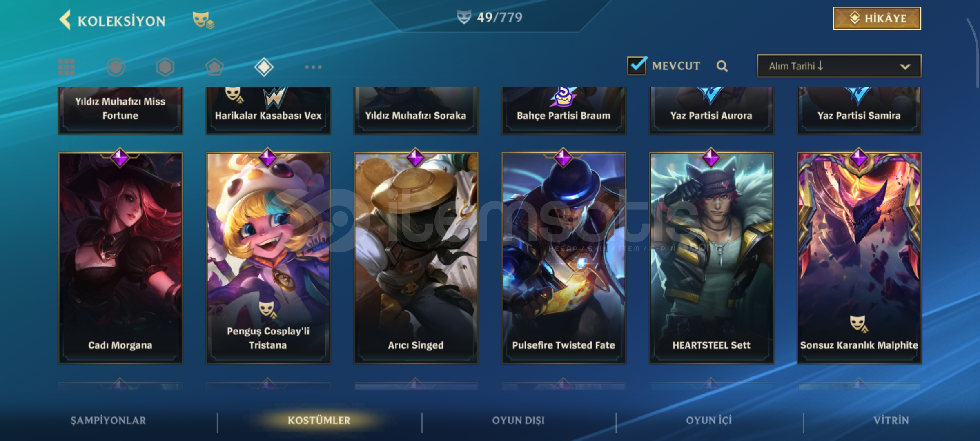Open the three-dots more filters
This screenshot has width=980, height=441.
(x=313, y=67)
